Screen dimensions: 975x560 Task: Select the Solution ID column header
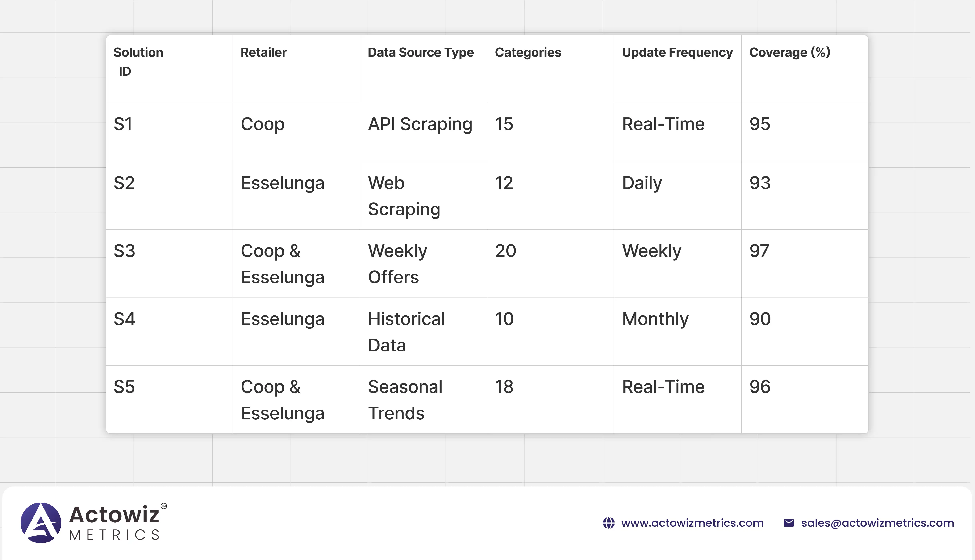138,62
